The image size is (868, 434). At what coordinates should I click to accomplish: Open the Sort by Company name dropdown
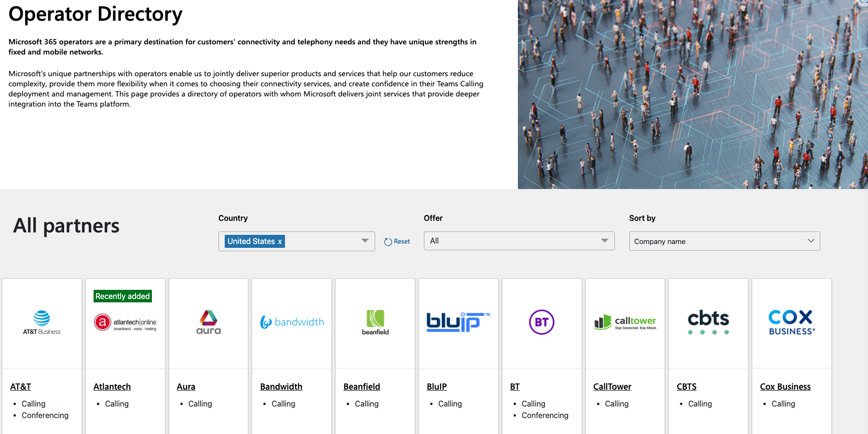tap(724, 241)
